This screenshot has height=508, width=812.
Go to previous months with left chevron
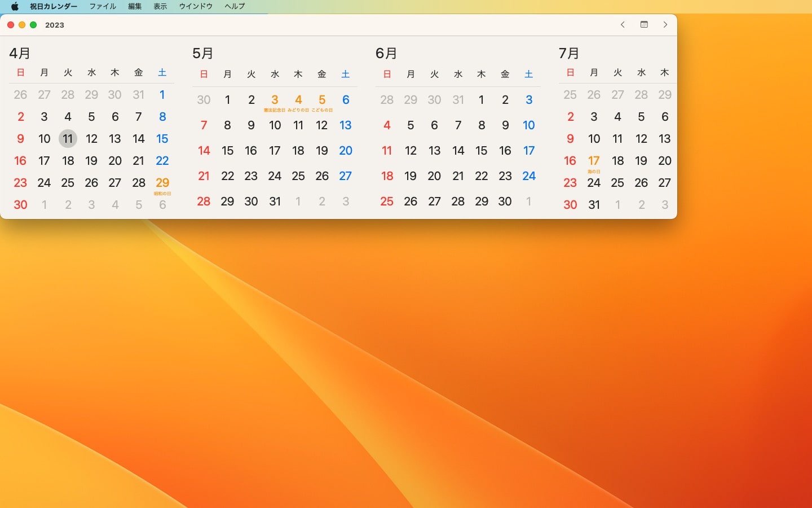pos(623,25)
